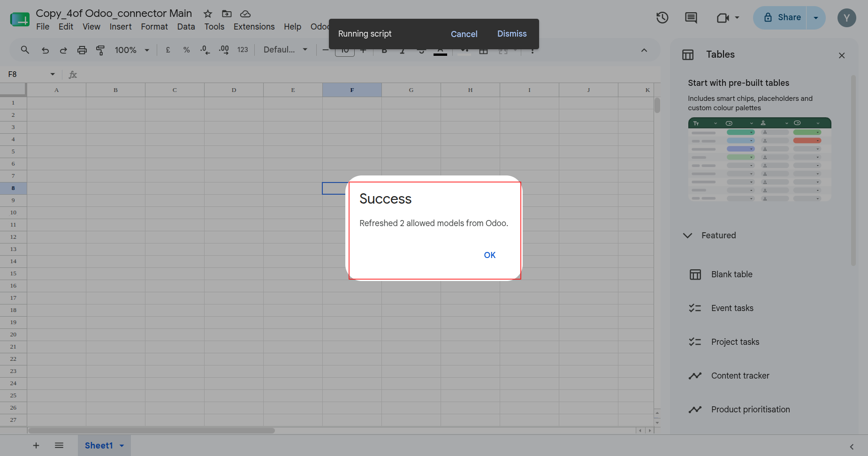Close the Tables side panel
This screenshot has width=868, height=456.
[x=842, y=55]
